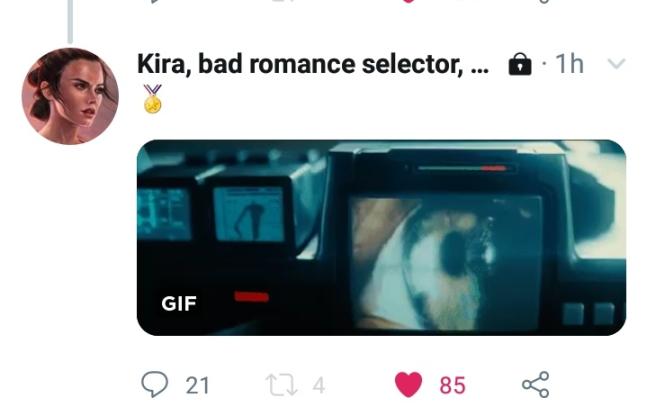Tap the white GIF badge label
The image size is (647, 407).
[179, 304]
